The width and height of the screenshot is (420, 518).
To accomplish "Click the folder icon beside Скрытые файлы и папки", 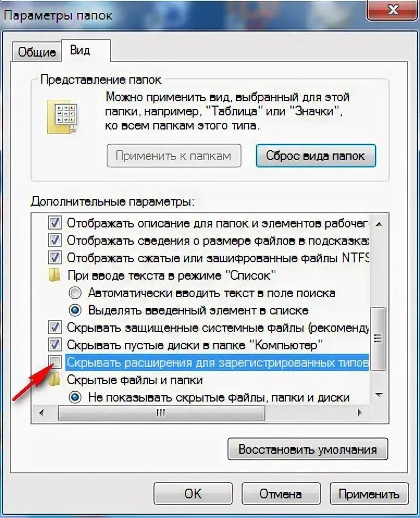I will [x=54, y=380].
